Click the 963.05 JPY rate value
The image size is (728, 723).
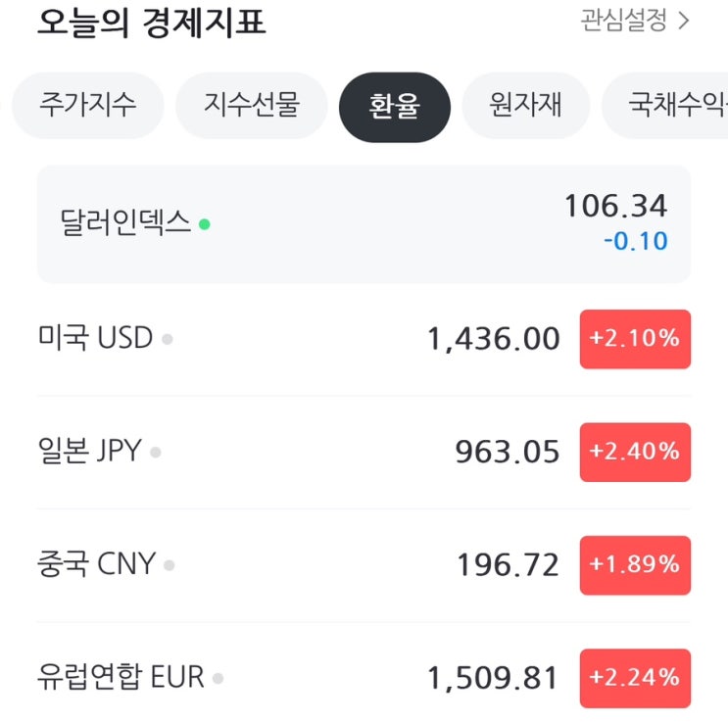tap(508, 452)
